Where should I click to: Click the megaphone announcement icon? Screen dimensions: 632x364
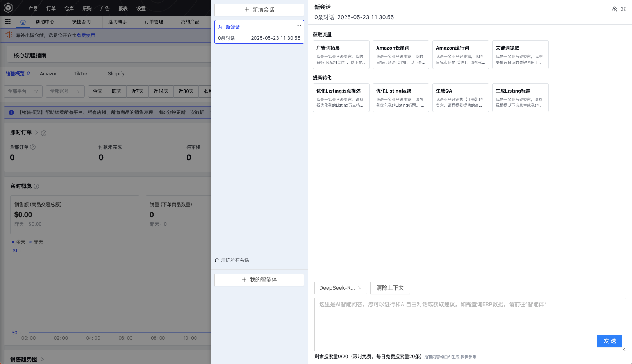coord(9,35)
